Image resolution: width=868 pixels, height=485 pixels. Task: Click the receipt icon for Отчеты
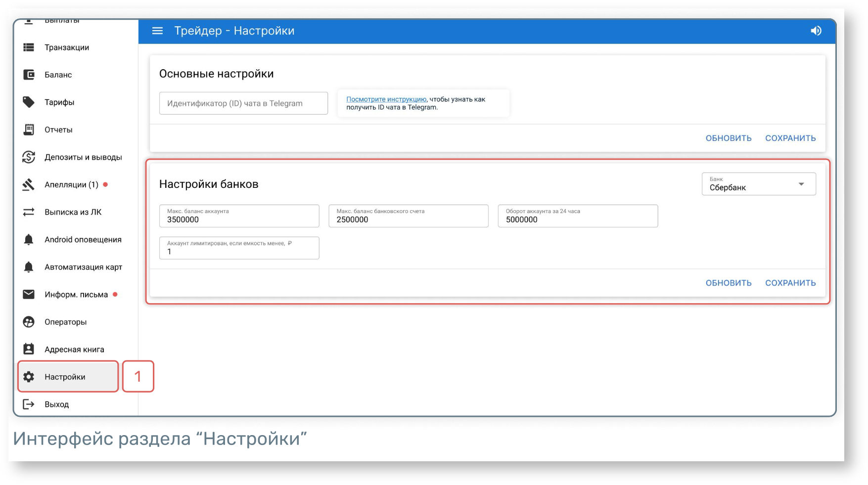29,130
